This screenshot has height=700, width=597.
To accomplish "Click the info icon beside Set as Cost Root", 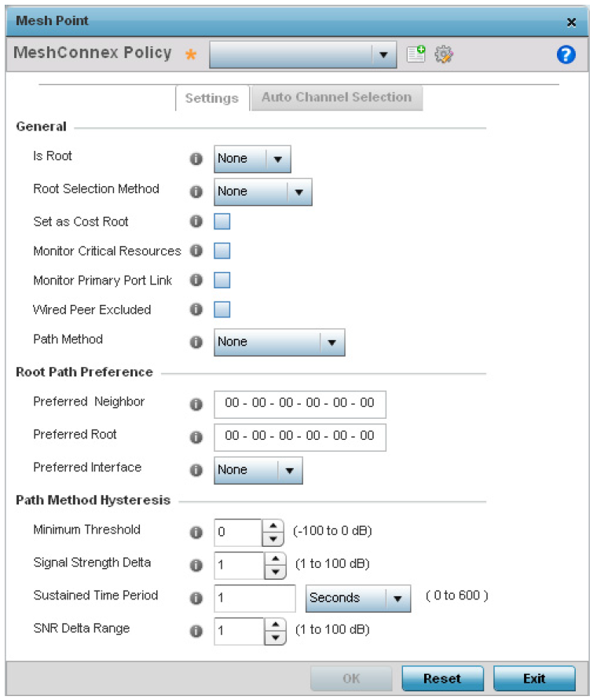I will pos(196,221).
